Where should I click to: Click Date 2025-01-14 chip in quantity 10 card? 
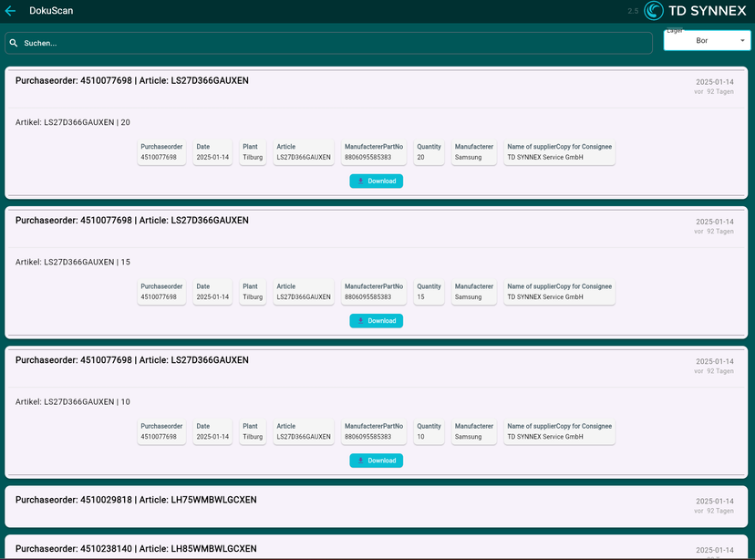[x=212, y=431]
